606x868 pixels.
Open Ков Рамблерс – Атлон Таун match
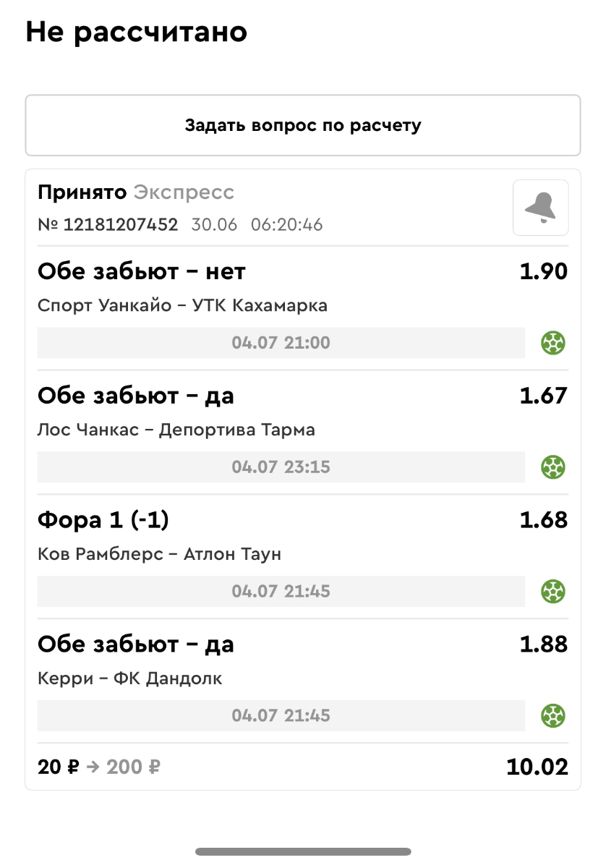[159, 555]
